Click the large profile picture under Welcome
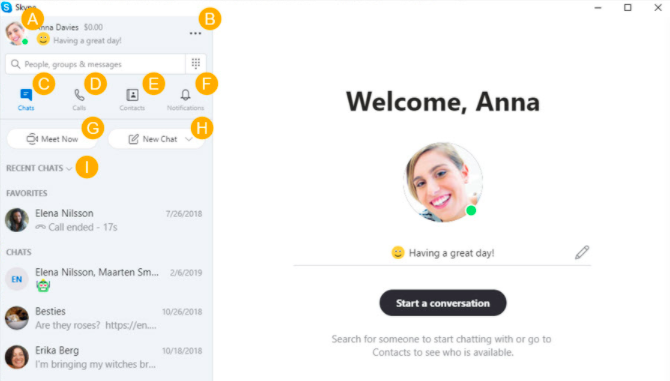Image resolution: width=670 pixels, height=381 pixels. coord(443,182)
